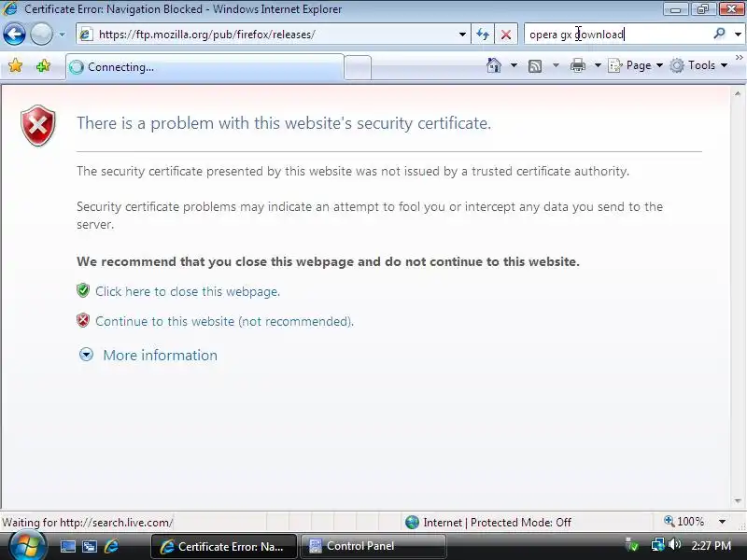Open the recent pages dropdown arrow

tap(62, 35)
